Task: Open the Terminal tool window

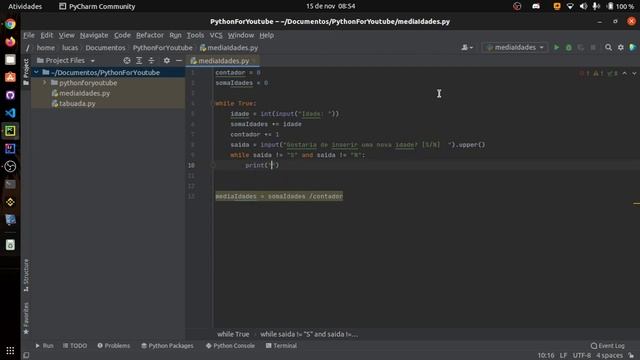Action: tap(281, 346)
